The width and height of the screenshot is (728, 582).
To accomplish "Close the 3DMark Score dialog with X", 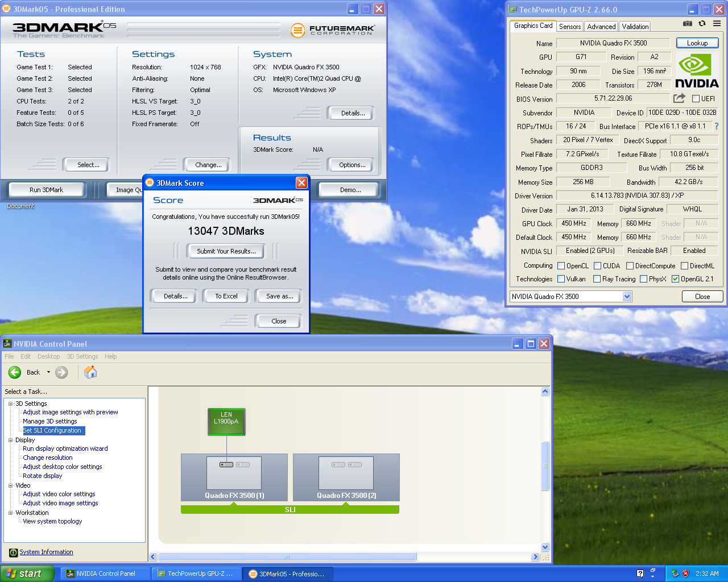I will (x=301, y=182).
